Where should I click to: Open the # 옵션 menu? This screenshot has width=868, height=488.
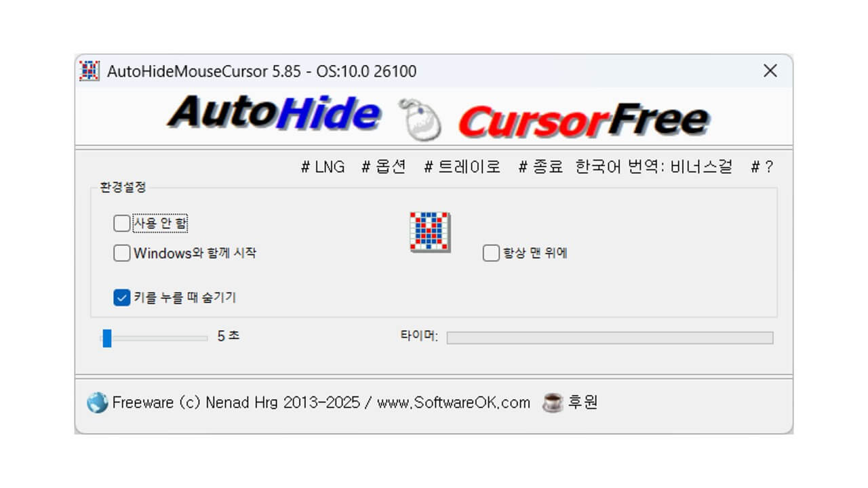(384, 167)
